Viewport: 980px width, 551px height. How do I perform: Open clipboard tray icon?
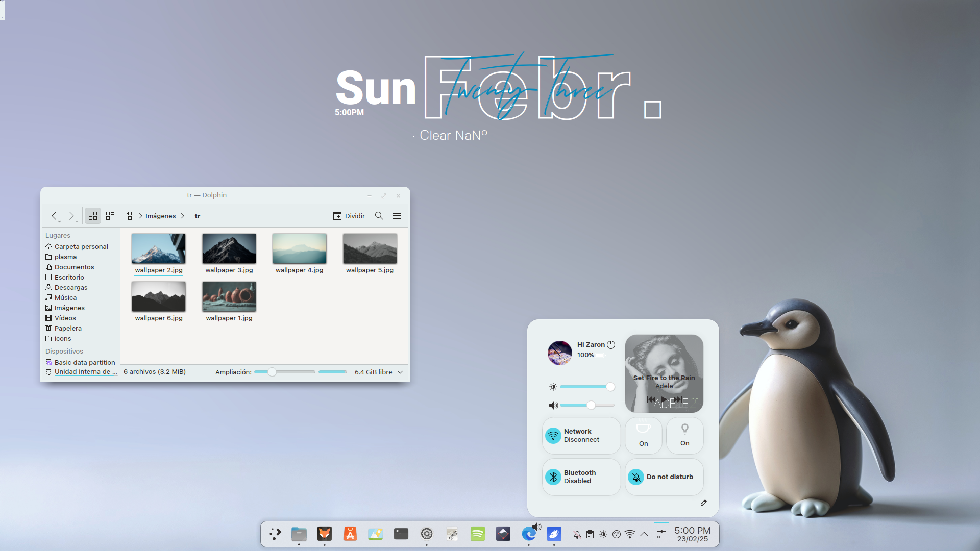click(x=590, y=535)
